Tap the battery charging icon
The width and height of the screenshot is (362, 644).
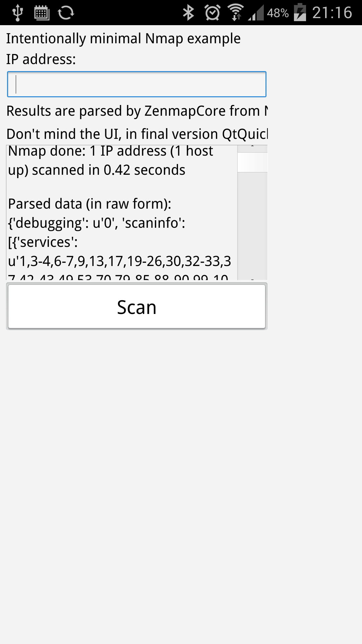click(300, 12)
